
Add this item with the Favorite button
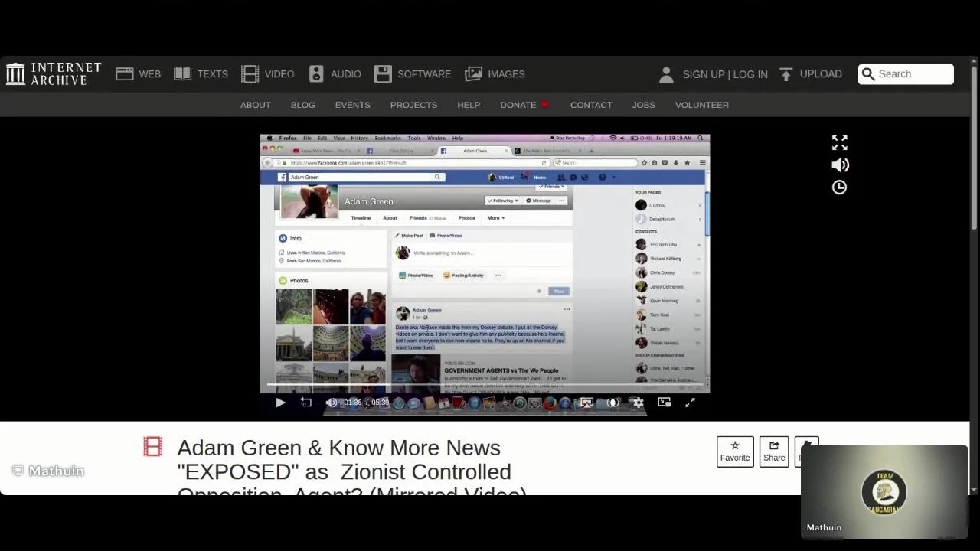735,452
